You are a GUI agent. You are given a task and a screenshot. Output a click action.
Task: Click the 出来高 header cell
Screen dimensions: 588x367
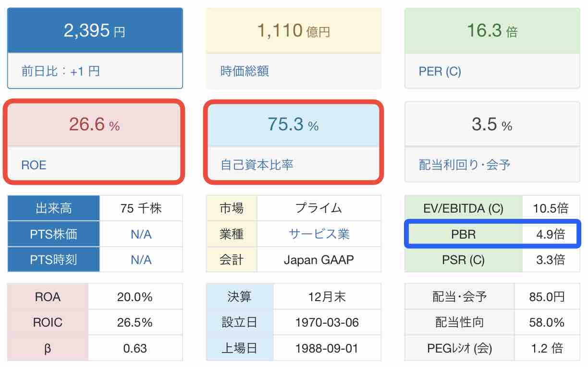coord(54,208)
